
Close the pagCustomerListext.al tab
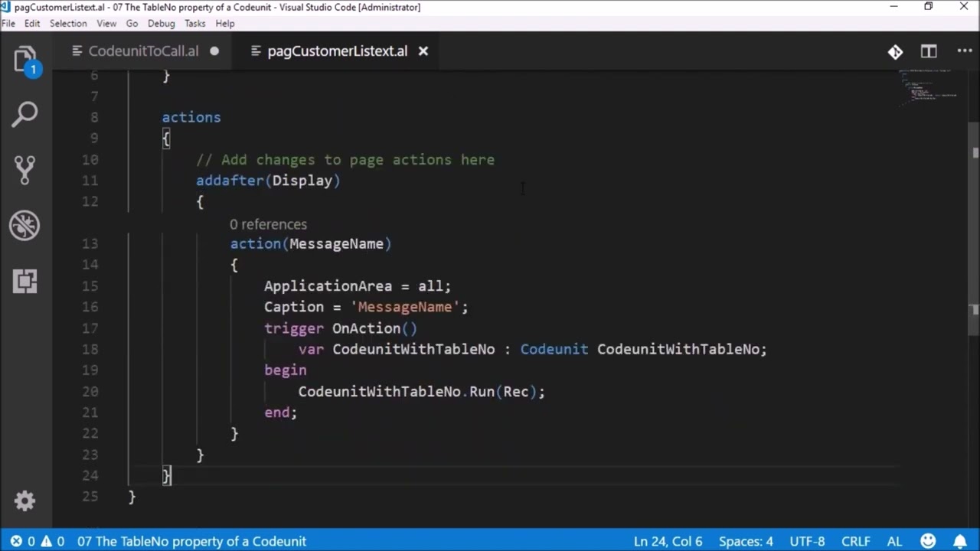pyautogui.click(x=423, y=51)
